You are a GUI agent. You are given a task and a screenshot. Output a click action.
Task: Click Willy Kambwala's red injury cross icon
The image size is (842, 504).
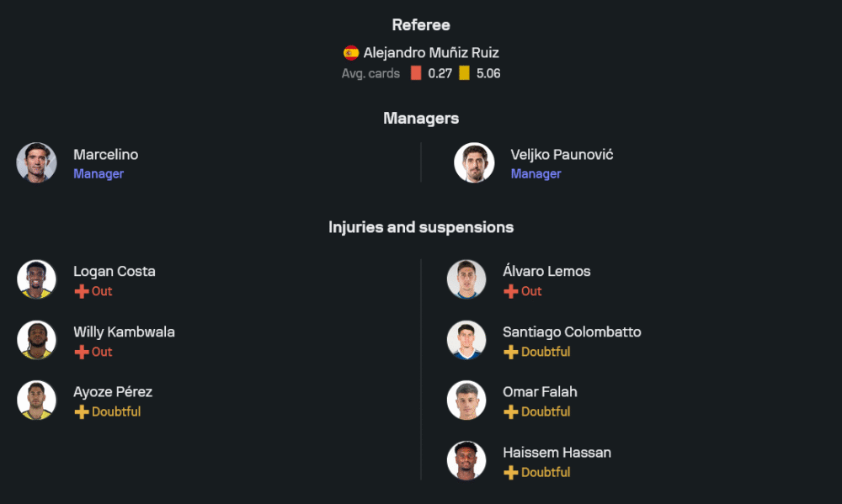tap(82, 352)
